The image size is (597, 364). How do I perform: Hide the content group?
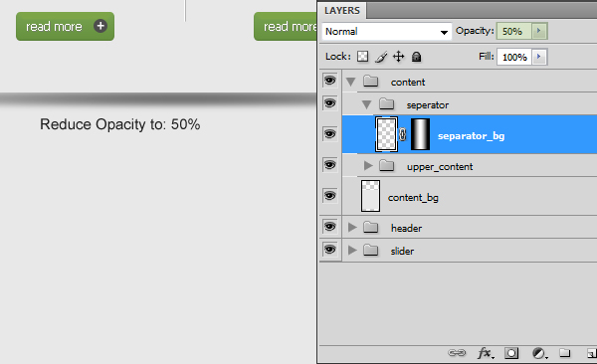click(329, 81)
